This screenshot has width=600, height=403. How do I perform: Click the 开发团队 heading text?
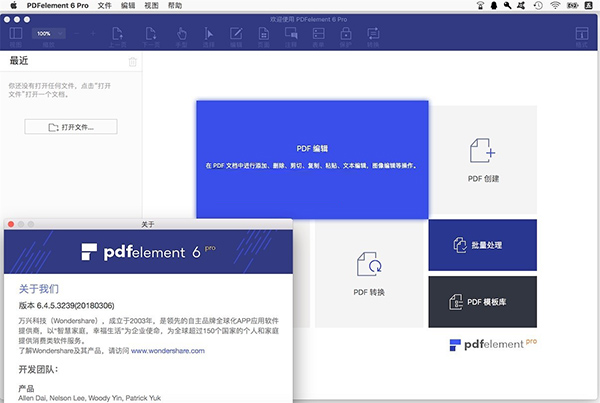[x=38, y=369]
